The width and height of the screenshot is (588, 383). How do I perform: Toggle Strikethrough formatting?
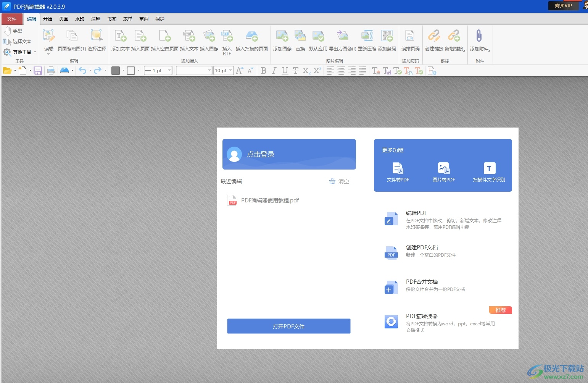[x=295, y=71]
